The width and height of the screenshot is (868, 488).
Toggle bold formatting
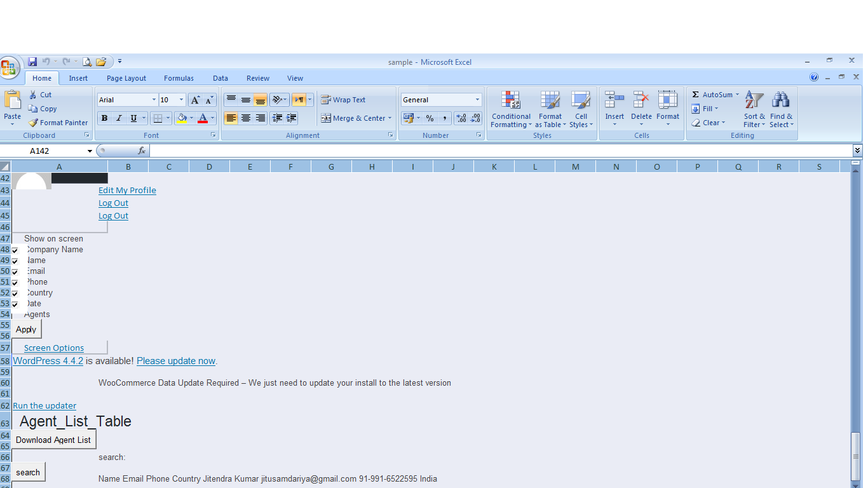[x=104, y=118]
